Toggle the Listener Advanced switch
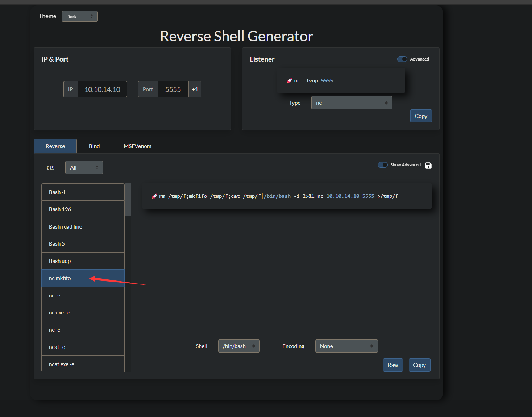 [x=402, y=59]
